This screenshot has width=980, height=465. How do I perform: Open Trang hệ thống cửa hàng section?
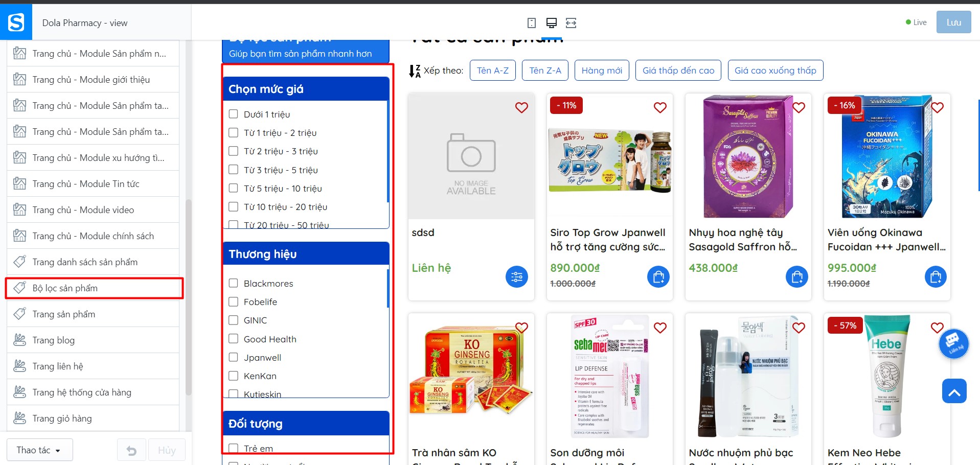pos(93,392)
